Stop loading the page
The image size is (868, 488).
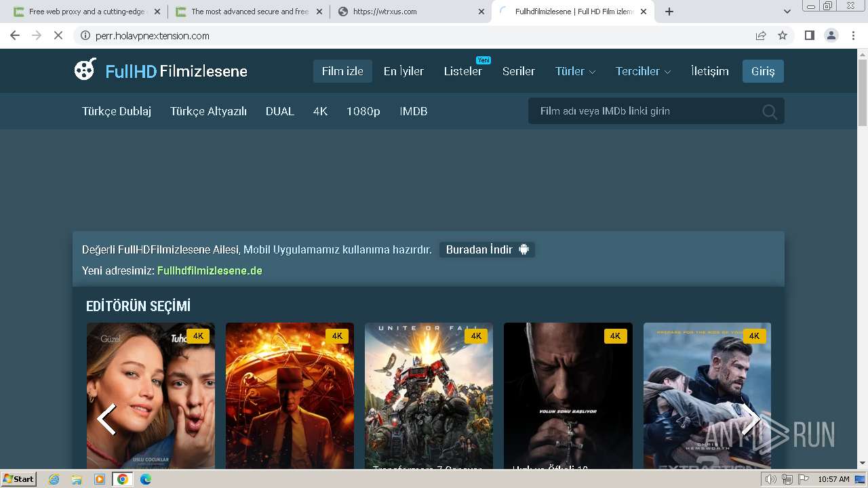click(x=58, y=35)
